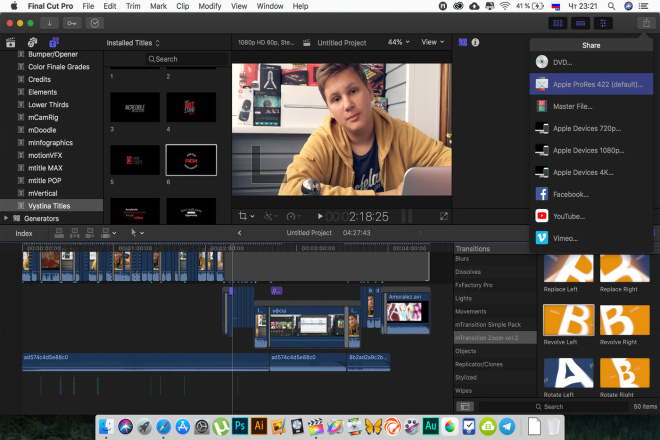660x440 pixels.
Task: Expand the Generators disclosure triangle
Action: [x=7, y=218]
